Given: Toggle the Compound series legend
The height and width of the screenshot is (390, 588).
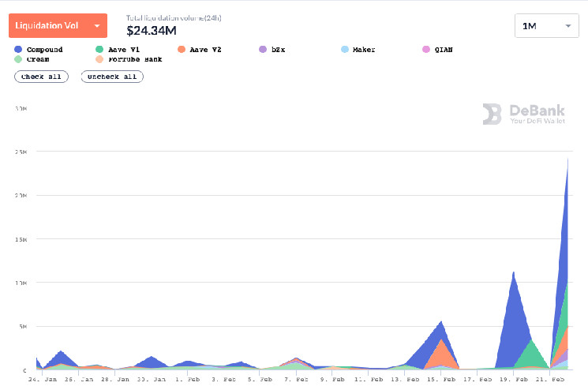Looking at the screenshot, I should coord(39,50).
